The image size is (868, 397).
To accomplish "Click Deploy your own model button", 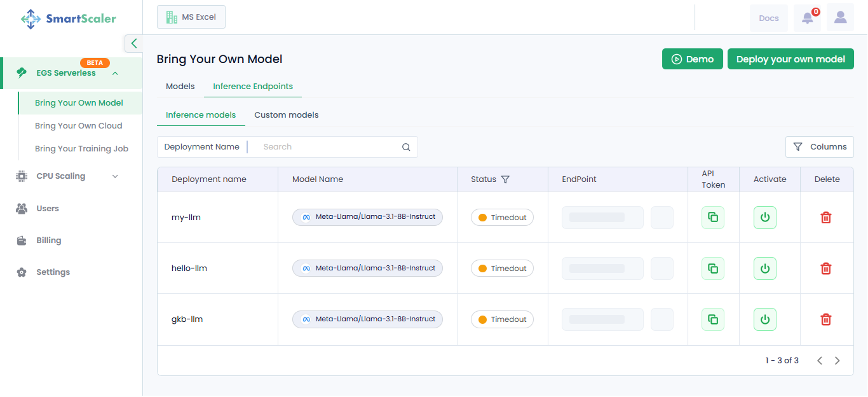I will [x=790, y=59].
